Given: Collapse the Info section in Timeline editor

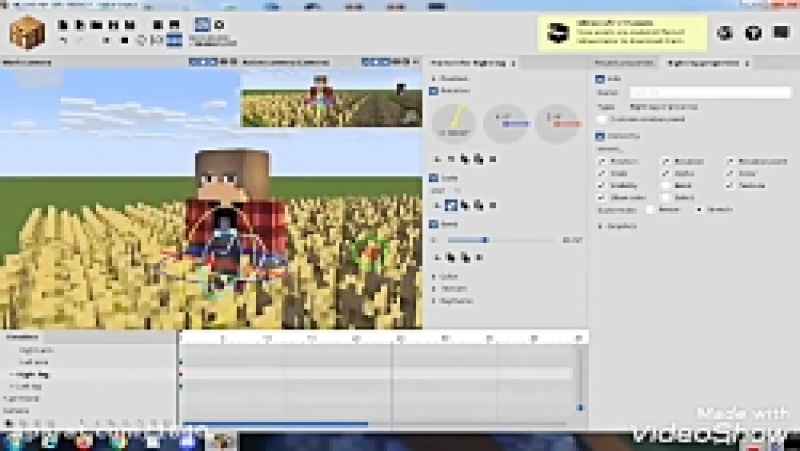Looking at the screenshot, I should 600,79.
